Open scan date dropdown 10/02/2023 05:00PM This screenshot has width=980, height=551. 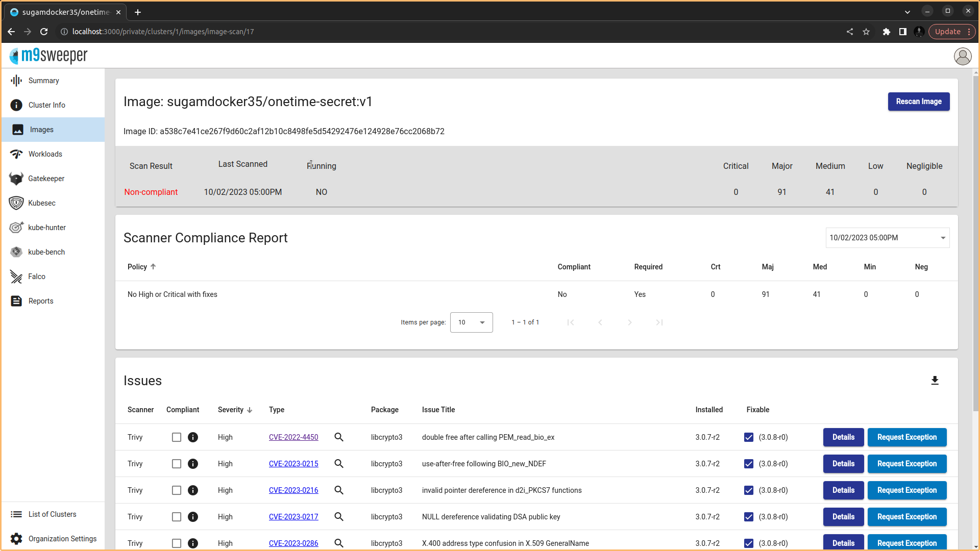click(887, 238)
